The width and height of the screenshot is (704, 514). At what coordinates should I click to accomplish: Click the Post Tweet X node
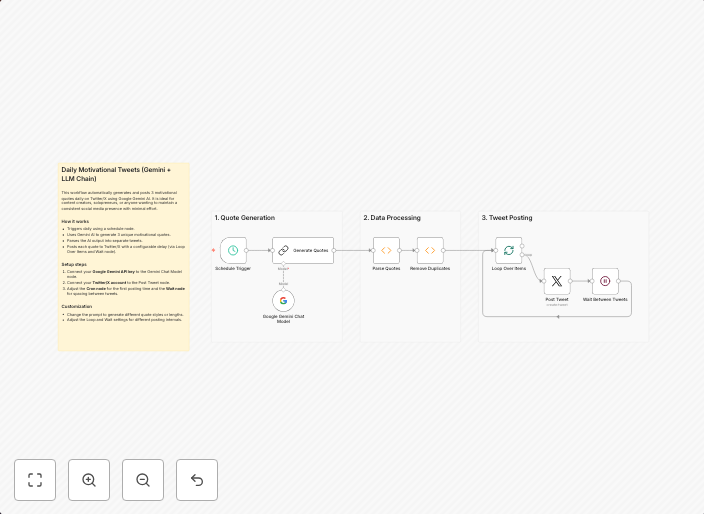coord(557,281)
